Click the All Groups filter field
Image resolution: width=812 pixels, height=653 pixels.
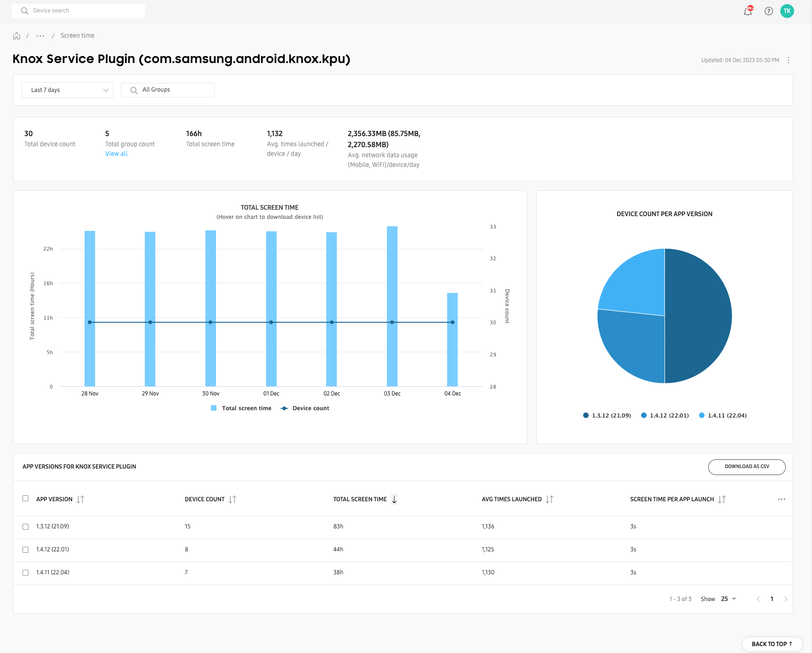(x=168, y=90)
